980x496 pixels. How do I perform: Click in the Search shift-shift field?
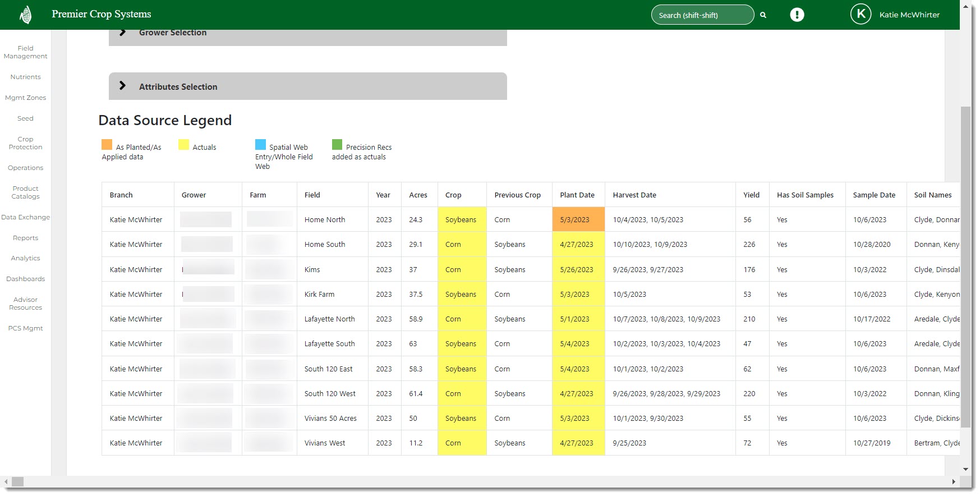[701, 15]
